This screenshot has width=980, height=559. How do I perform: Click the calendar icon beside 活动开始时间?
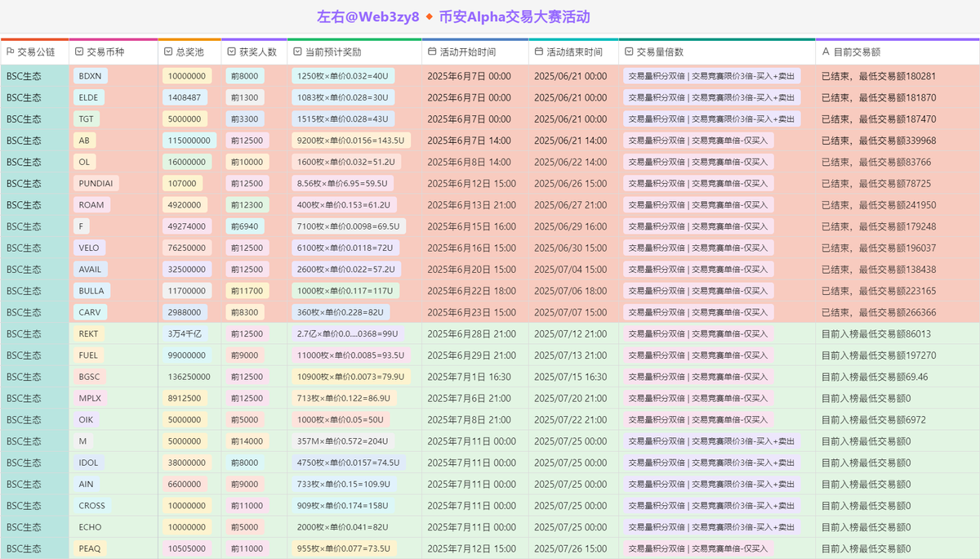[432, 52]
